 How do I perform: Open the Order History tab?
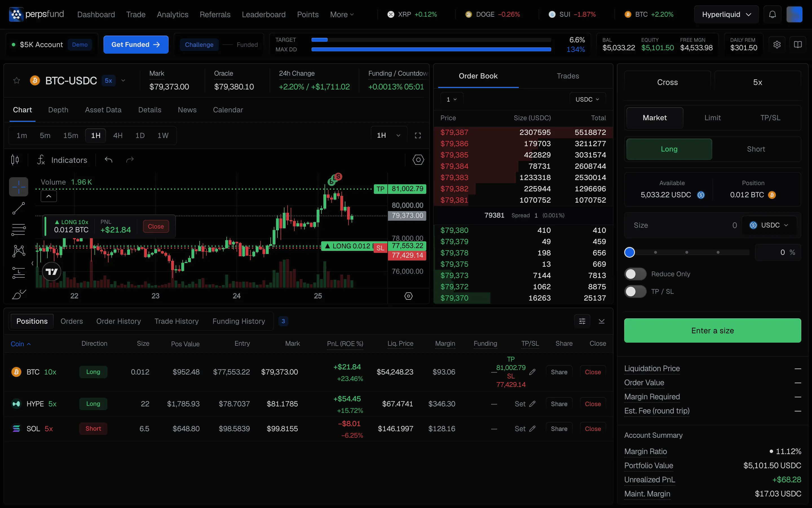tap(118, 321)
